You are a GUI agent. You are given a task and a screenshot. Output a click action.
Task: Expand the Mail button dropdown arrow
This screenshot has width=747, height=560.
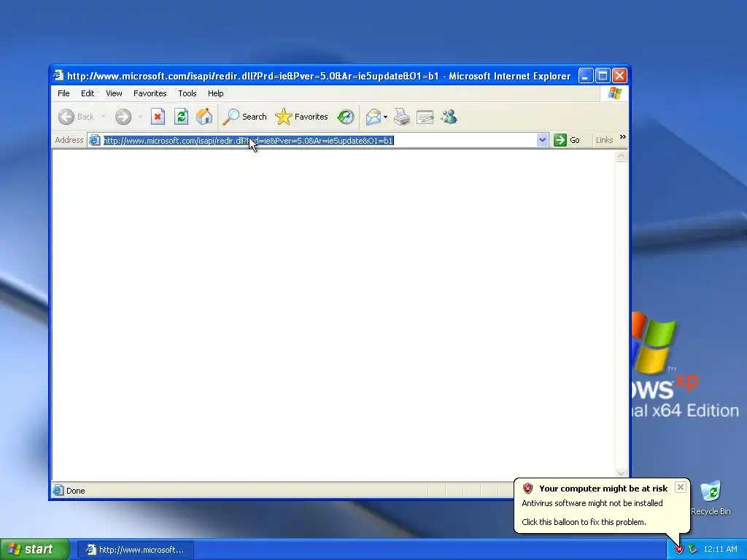[x=385, y=117]
